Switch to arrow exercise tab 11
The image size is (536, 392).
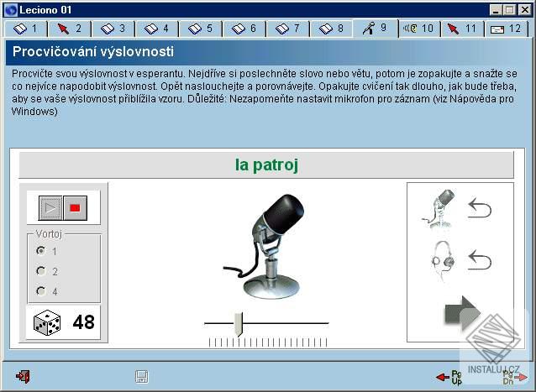(x=463, y=29)
